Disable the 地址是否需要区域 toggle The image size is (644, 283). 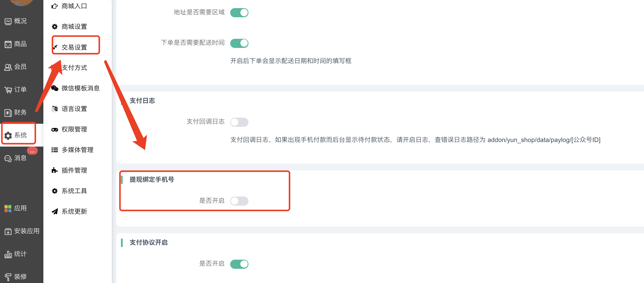coord(239,12)
